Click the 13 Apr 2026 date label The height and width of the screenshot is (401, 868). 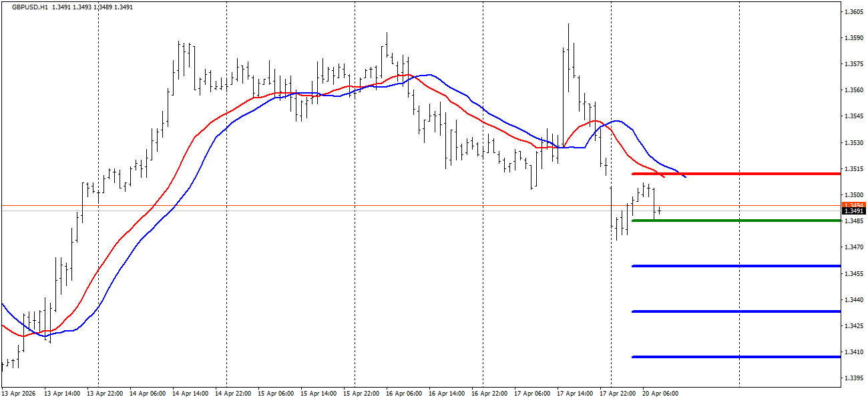coord(17,394)
